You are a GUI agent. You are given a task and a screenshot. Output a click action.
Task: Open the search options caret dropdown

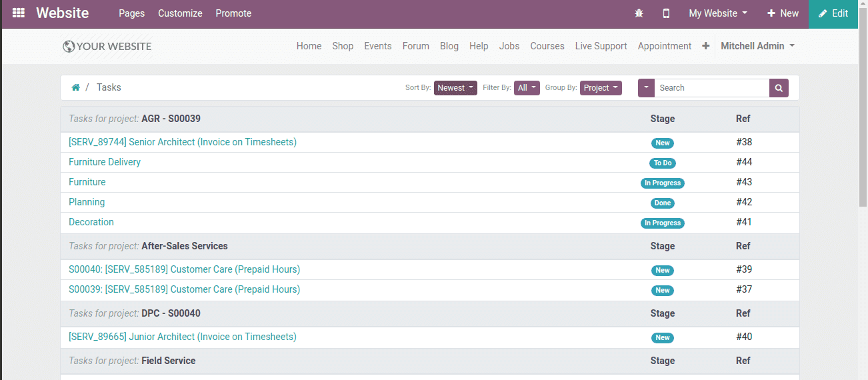click(x=646, y=88)
